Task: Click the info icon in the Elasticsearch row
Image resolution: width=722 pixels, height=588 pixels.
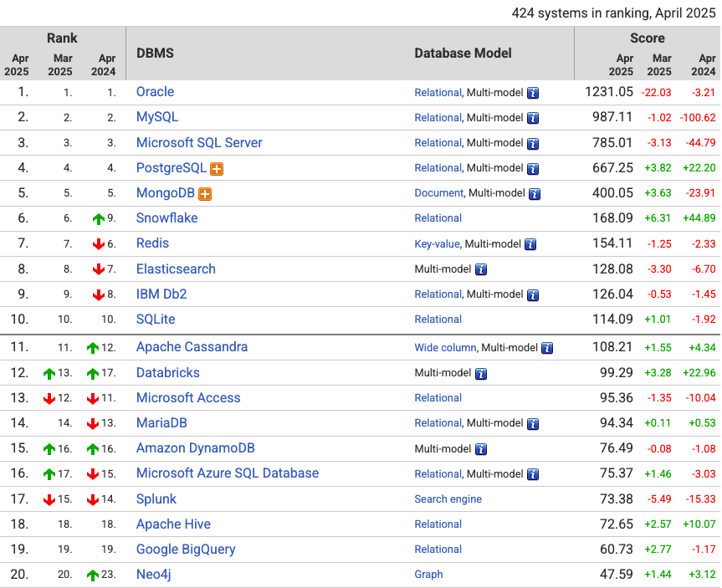Action: pos(481,269)
